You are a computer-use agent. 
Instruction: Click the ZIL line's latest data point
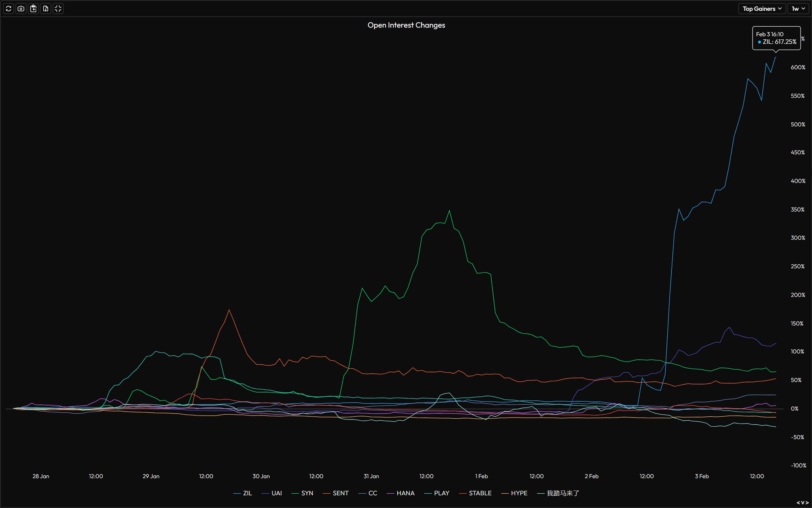pyautogui.click(x=776, y=58)
